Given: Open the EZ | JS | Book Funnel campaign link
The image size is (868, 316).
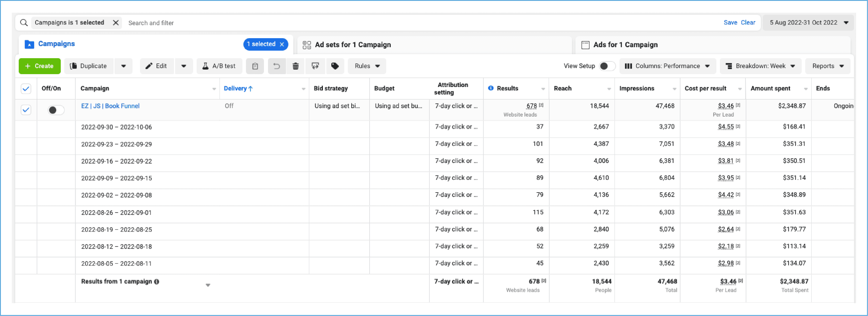Looking at the screenshot, I should click(110, 106).
